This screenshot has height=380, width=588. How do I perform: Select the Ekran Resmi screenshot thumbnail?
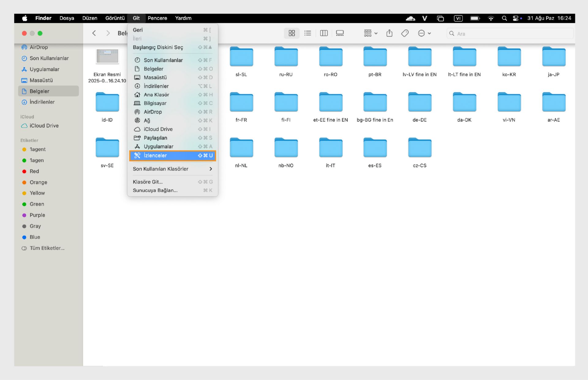[107, 56]
